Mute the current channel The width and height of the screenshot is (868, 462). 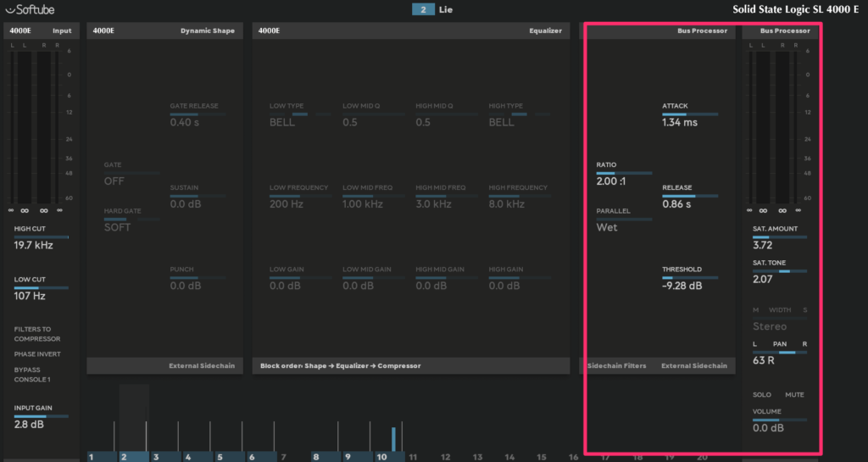(793, 395)
